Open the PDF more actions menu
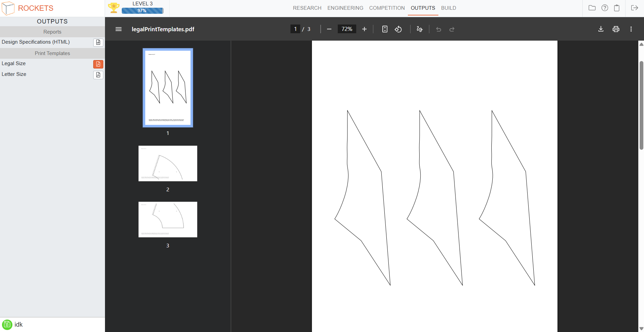 click(631, 29)
